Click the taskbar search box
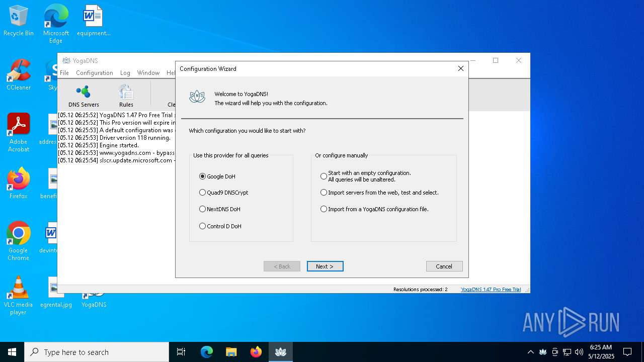644x362 pixels. click(97, 352)
